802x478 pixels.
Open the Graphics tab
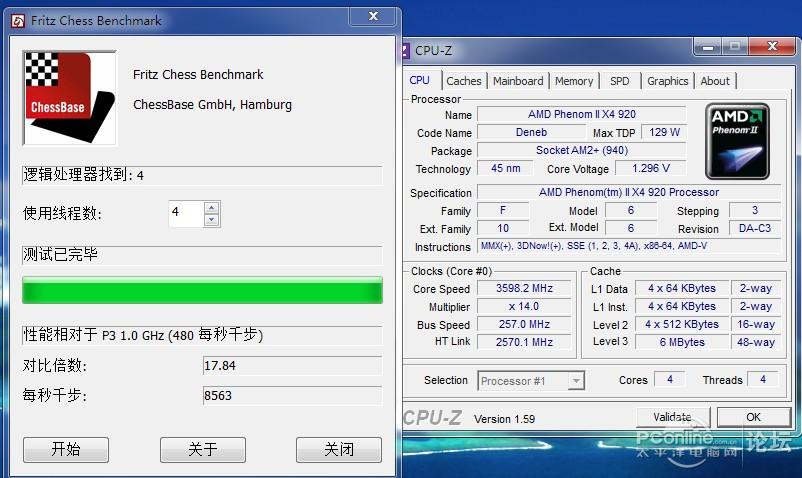(667, 81)
